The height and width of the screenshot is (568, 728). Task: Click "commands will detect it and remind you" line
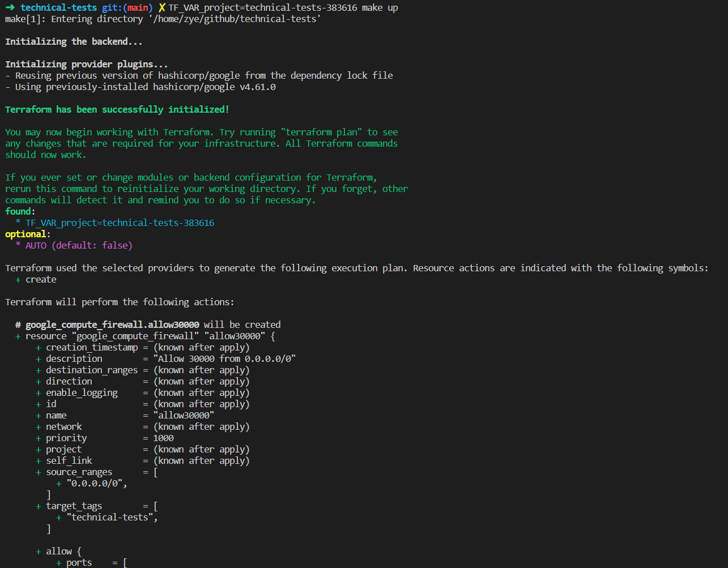pyautogui.click(x=160, y=200)
